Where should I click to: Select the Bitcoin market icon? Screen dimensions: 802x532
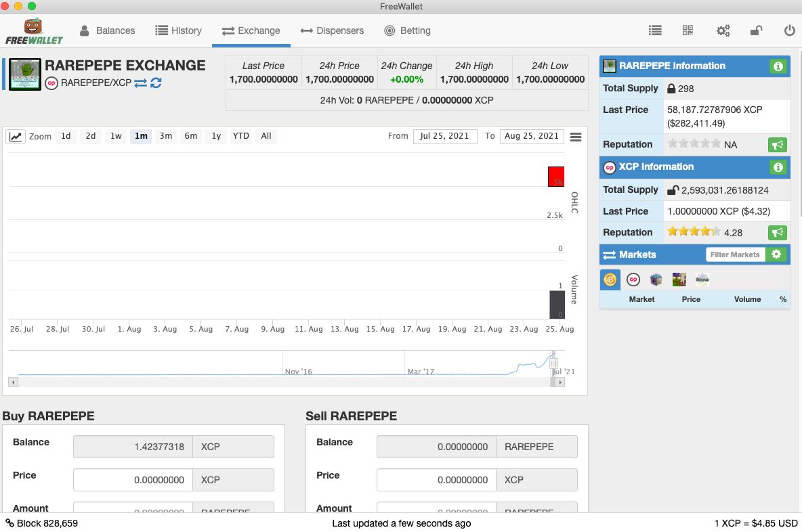click(x=610, y=280)
